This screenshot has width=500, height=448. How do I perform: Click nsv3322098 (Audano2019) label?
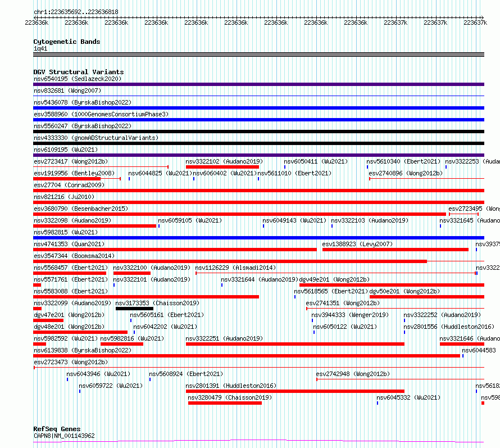pyautogui.click(x=72, y=220)
